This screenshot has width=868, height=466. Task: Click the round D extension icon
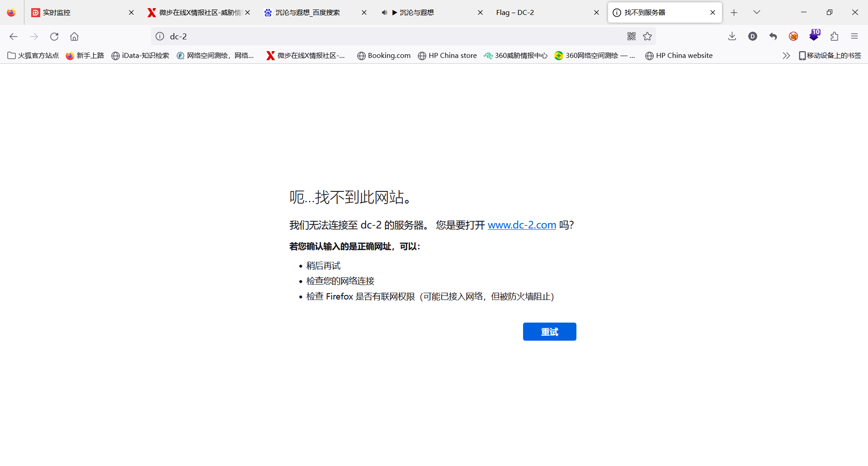[753, 37]
